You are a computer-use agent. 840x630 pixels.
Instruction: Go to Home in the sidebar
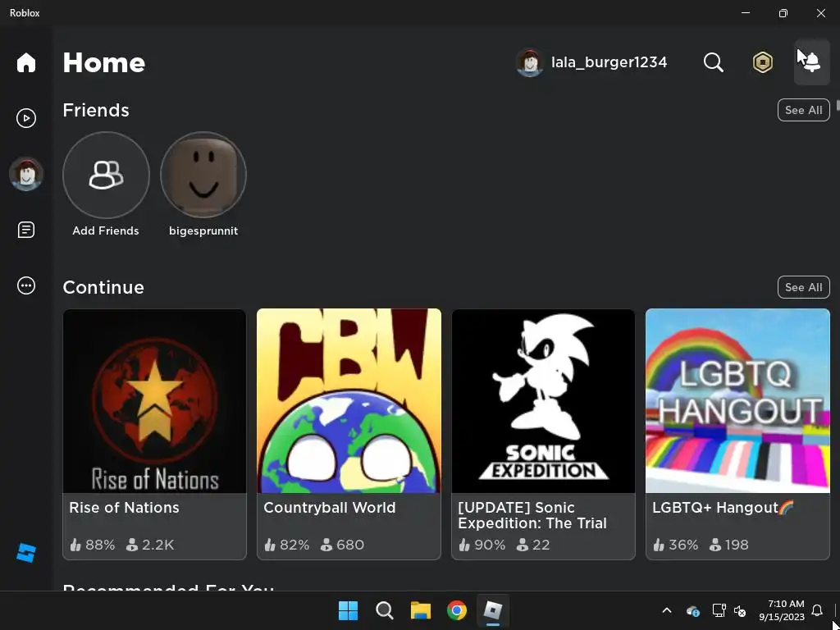tap(25, 62)
